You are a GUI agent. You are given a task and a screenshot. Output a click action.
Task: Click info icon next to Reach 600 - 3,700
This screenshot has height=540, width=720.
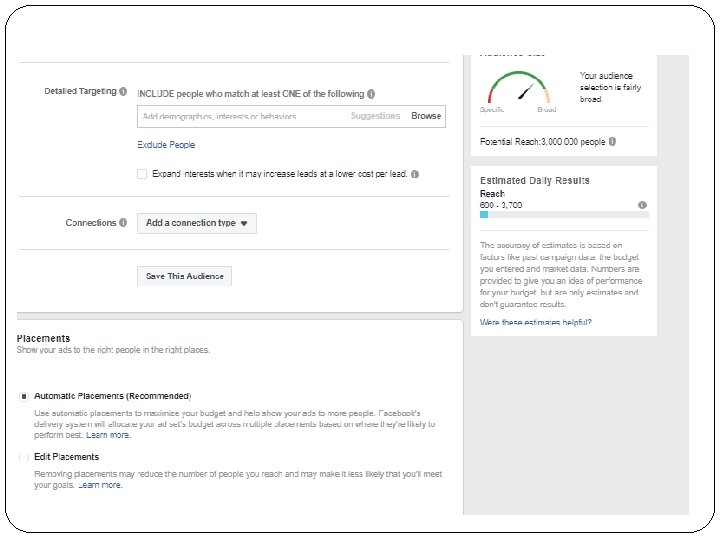tap(642, 204)
